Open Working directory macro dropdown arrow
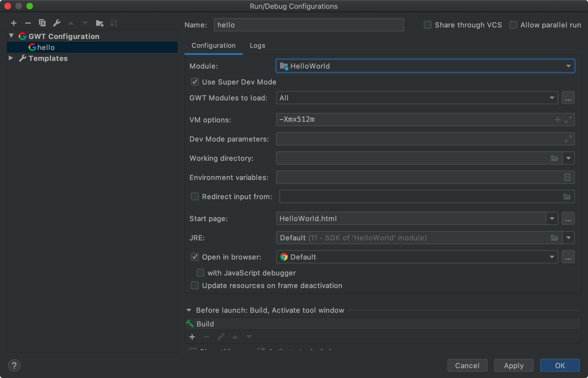Viewport: 588px width, 378px height. tap(569, 158)
